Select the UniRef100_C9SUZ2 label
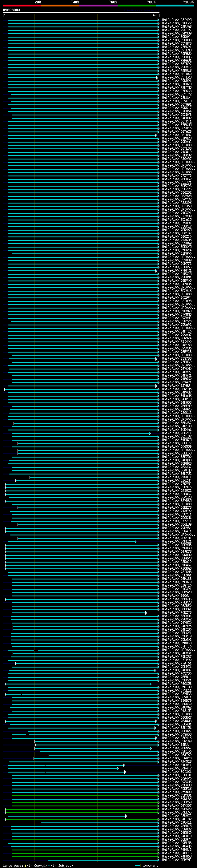The image size is (197, 868). 177,491
